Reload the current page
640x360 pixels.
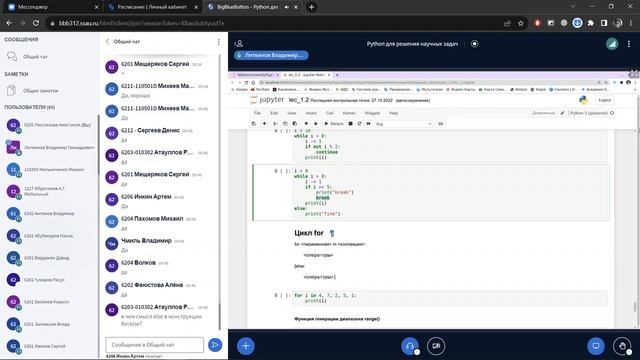coord(36,23)
